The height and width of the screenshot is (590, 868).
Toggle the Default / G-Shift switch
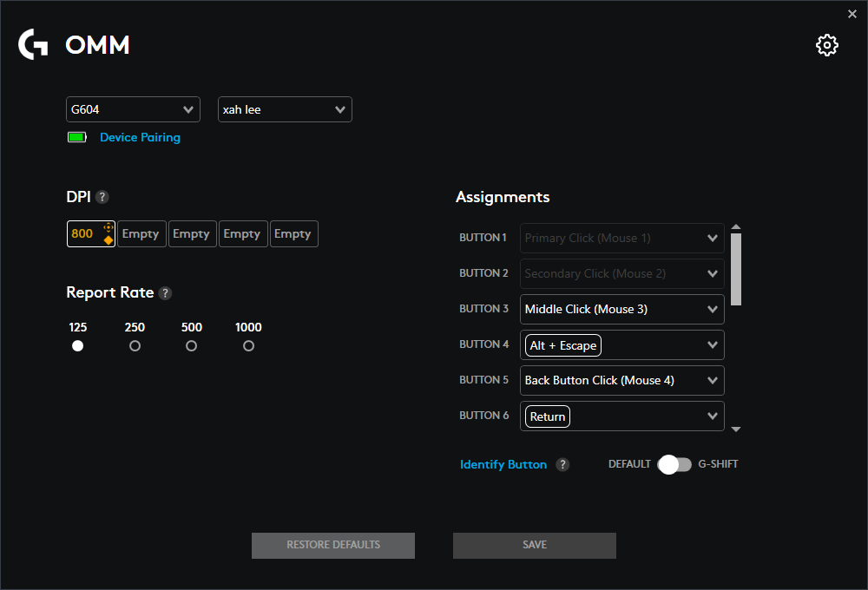click(x=674, y=464)
